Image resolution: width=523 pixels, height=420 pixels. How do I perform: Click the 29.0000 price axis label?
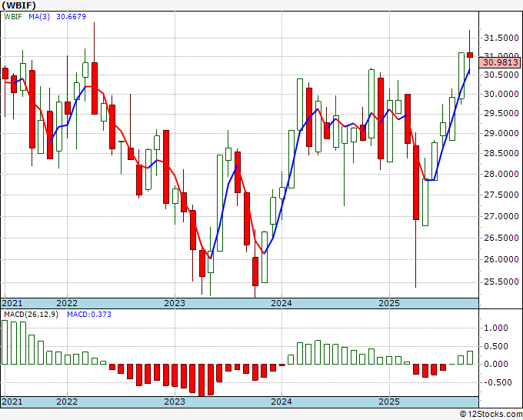pos(501,133)
